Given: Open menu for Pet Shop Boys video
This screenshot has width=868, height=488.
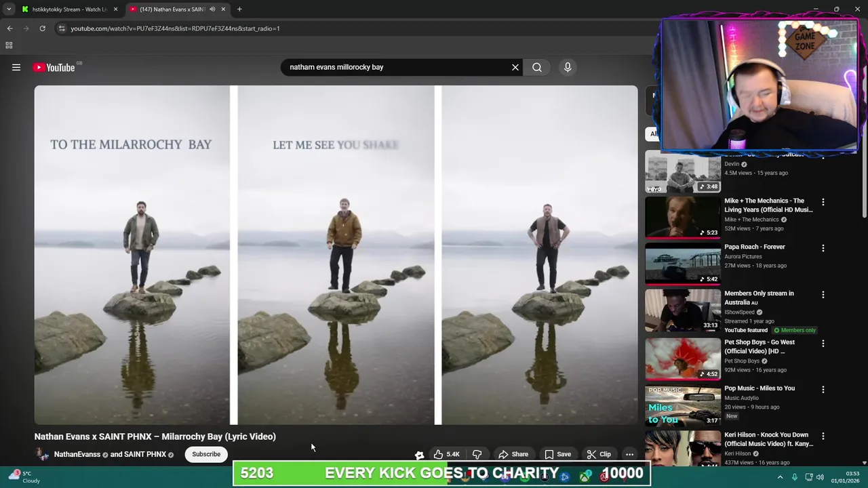Looking at the screenshot, I should pos(823,344).
